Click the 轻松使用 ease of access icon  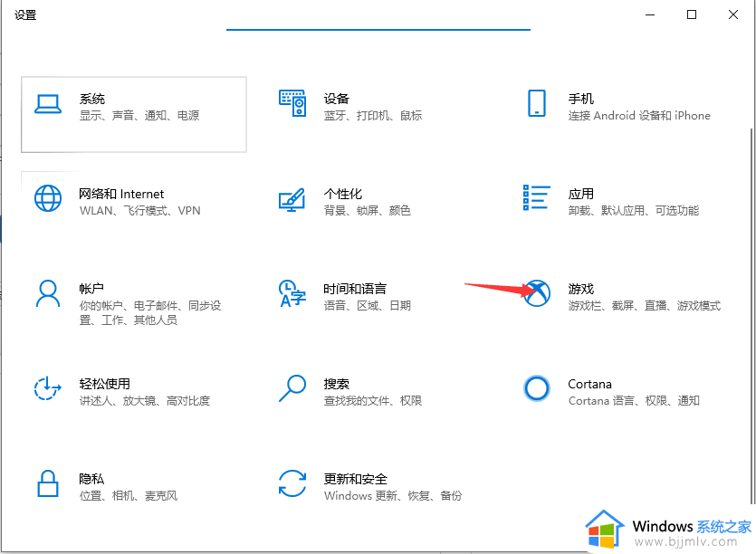tap(48, 388)
